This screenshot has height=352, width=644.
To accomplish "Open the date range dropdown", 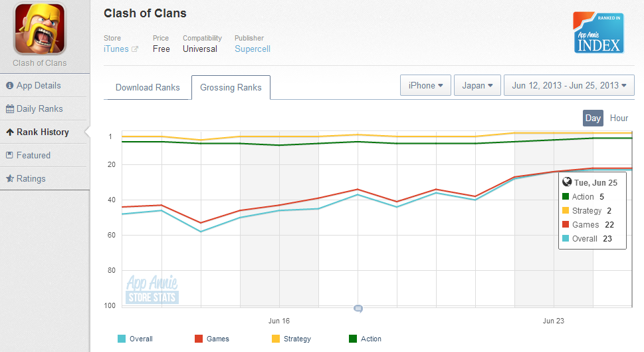I will [x=569, y=85].
